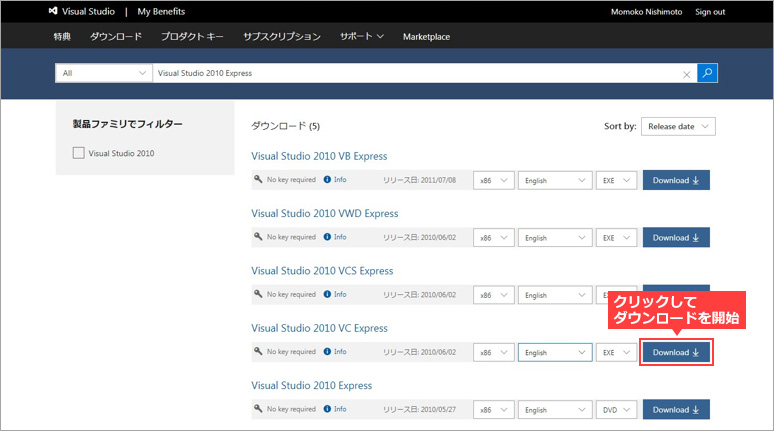This screenshot has width=774, height=431.
Task: Open the 特典 menu item
Action: [62, 37]
